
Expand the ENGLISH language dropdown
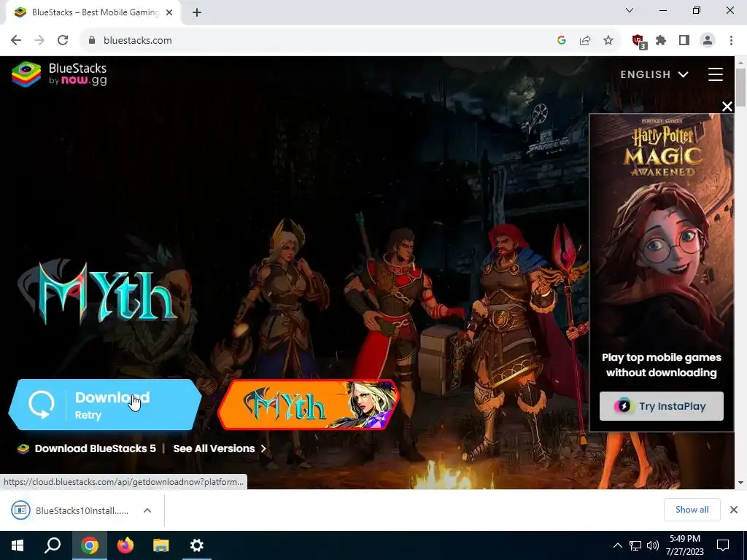[x=654, y=74]
